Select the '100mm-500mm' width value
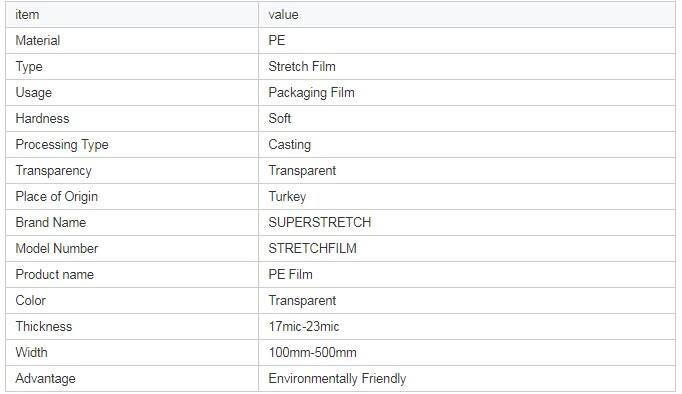Image resolution: width=682 pixels, height=394 pixels. 312,352
